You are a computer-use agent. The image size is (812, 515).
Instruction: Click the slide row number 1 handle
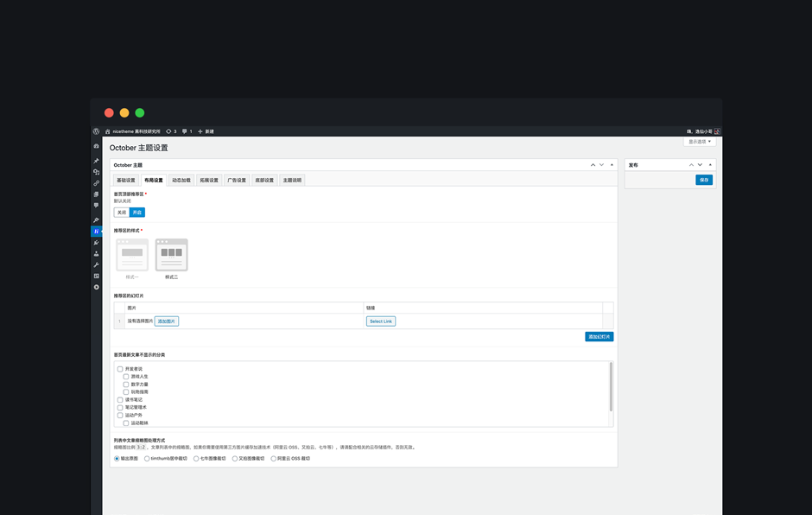(119, 321)
